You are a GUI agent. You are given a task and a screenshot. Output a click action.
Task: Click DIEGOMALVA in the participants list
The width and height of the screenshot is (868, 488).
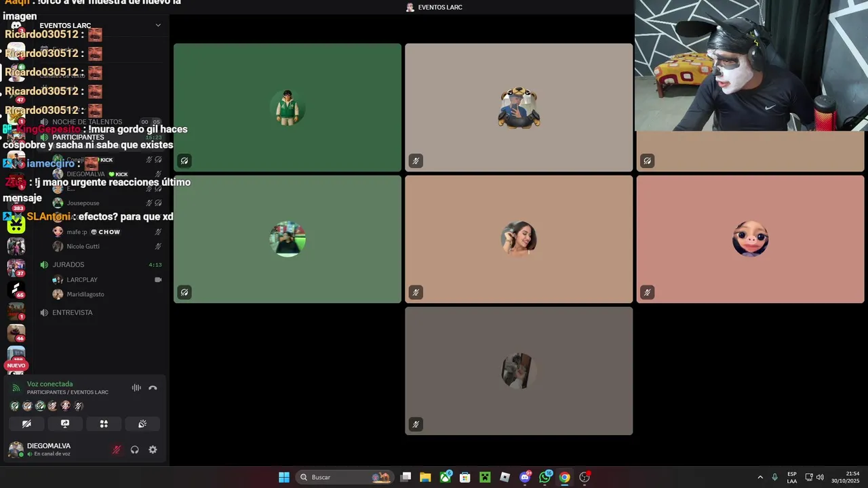pyautogui.click(x=85, y=174)
